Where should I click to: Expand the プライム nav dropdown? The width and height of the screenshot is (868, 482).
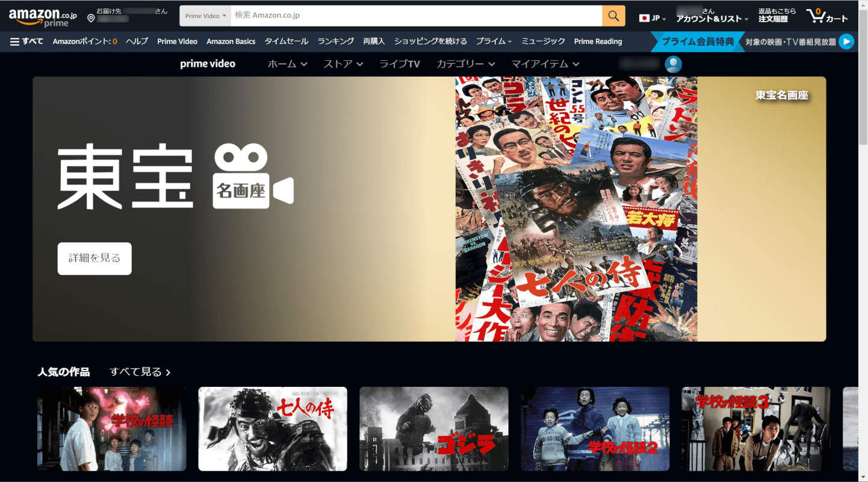[494, 42]
